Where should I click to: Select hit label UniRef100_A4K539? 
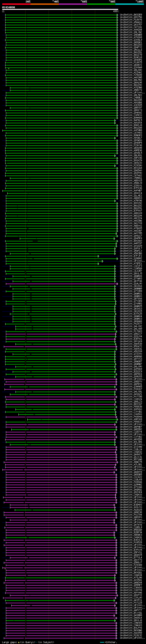tap(131, 344)
